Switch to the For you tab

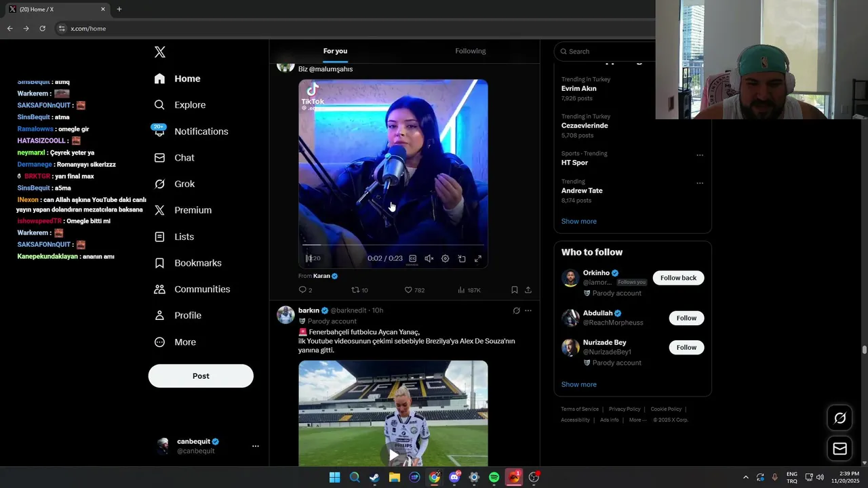point(335,52)
